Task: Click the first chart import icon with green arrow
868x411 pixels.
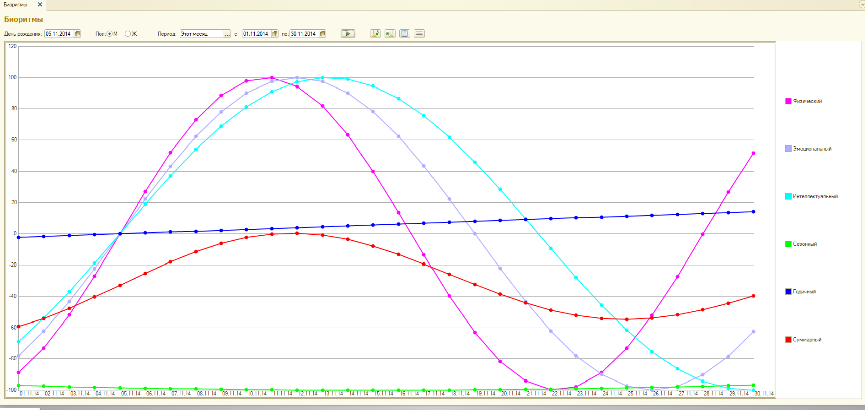Action: 375,33
